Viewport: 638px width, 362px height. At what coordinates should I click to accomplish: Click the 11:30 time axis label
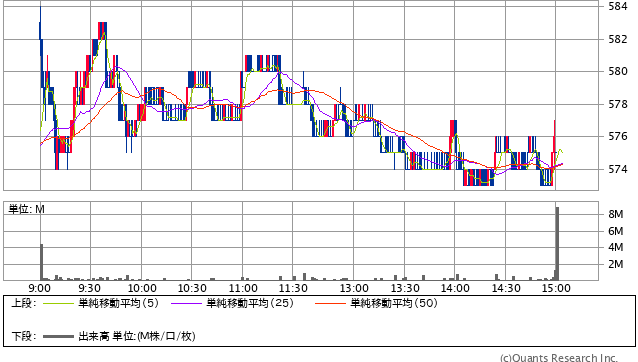pos(293,288)
